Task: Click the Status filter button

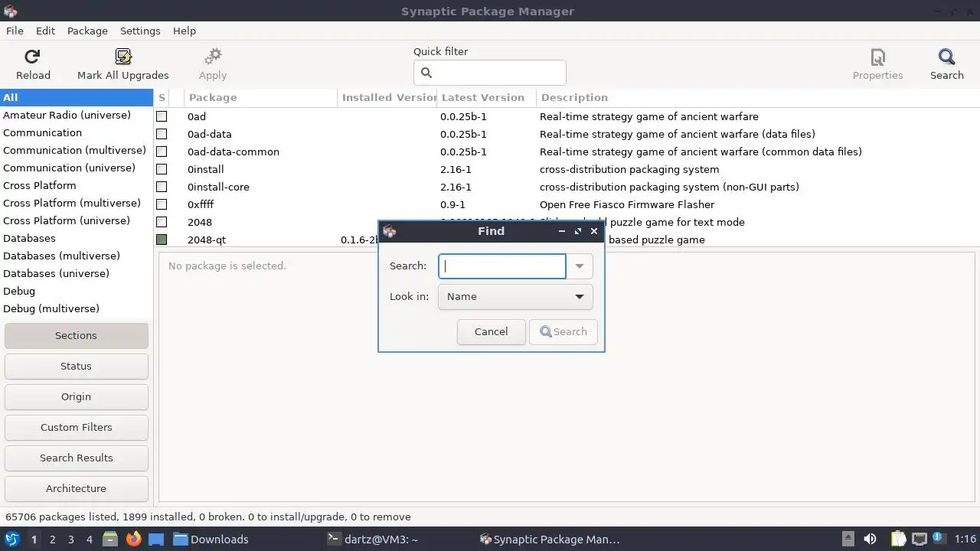Action: pos(76,366)
